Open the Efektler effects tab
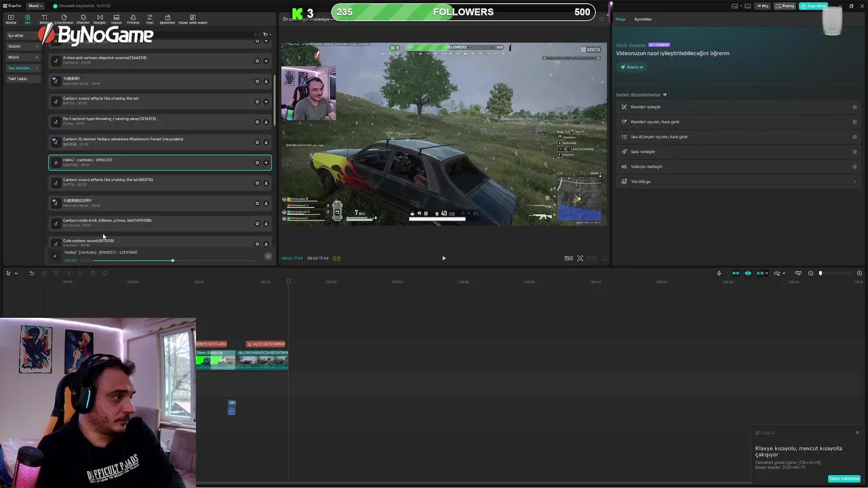Viewport: 868px width, 488px height. [83, 19]
